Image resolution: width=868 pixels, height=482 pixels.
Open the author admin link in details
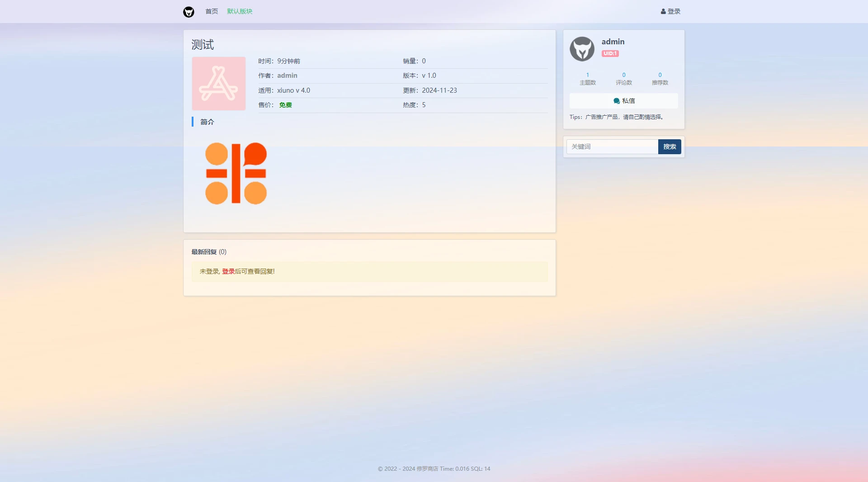[287, 76]
